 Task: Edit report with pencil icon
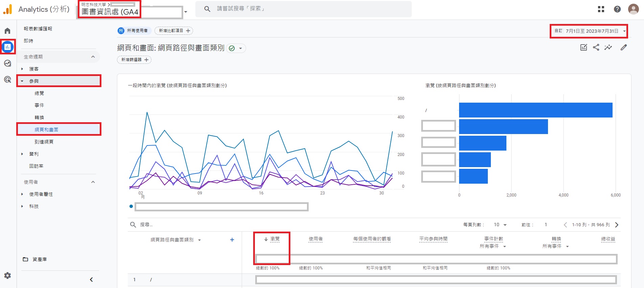point(624,48)
